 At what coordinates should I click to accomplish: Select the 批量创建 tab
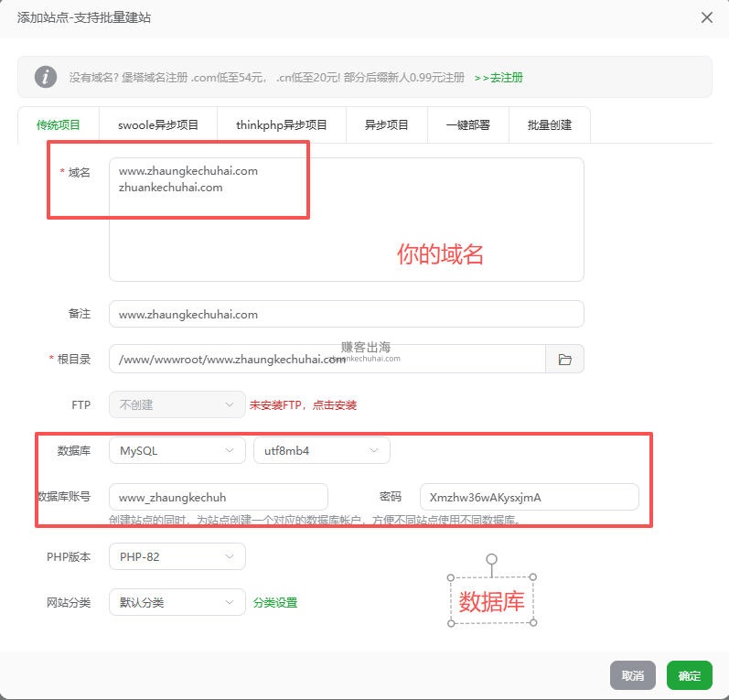tap(549, 125)
